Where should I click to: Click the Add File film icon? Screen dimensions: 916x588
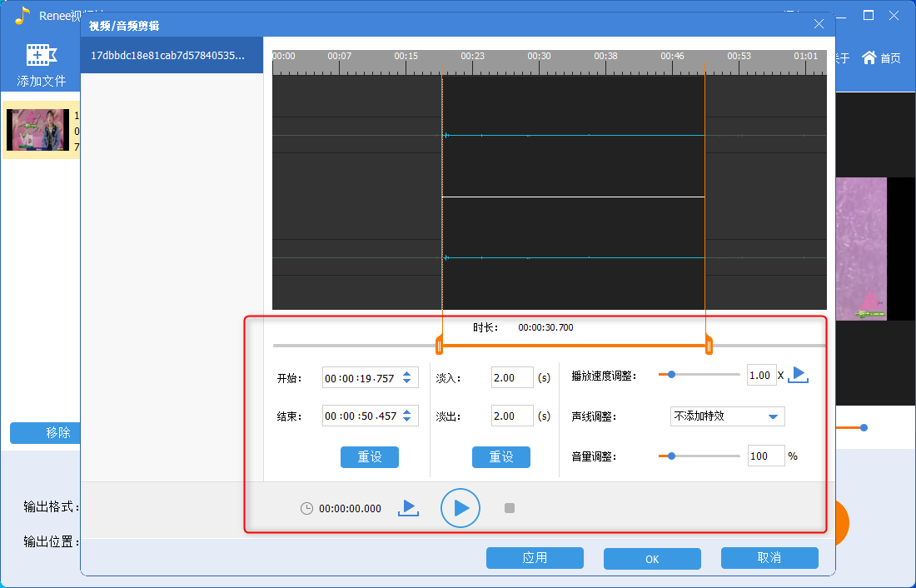click(x=41, y=56)
